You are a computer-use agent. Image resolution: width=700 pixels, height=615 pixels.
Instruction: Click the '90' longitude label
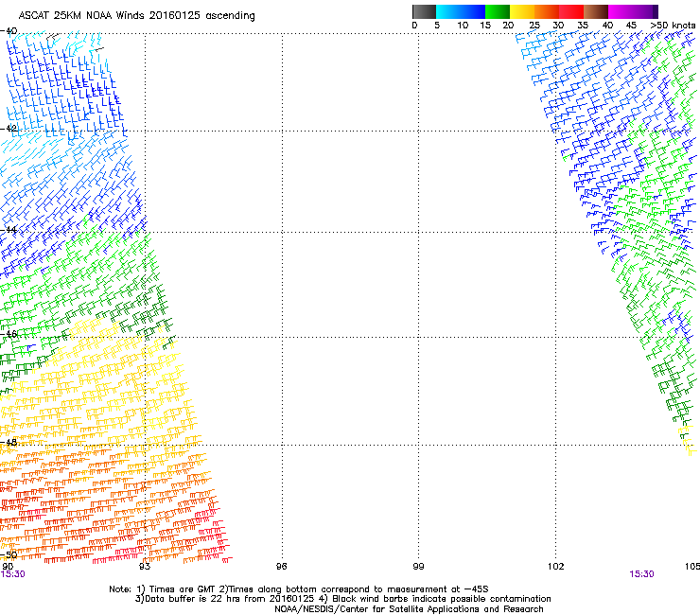click(8, 567)
